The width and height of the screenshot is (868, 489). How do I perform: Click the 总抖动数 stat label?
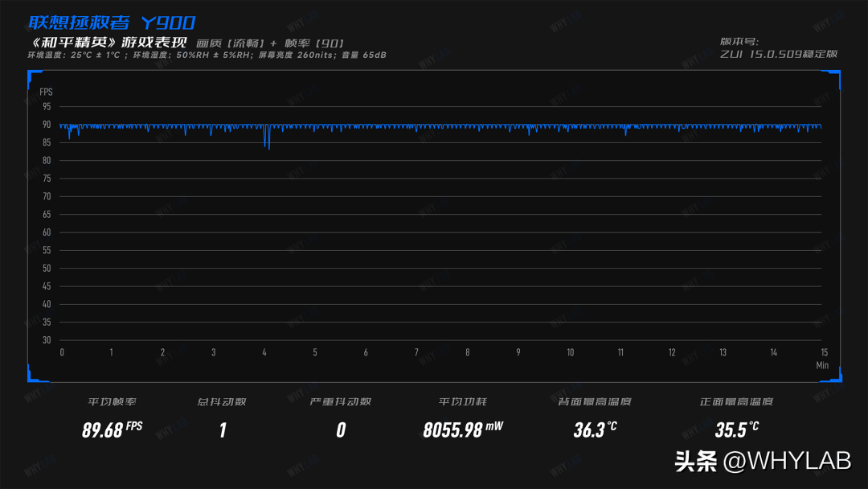coord(222,401)
